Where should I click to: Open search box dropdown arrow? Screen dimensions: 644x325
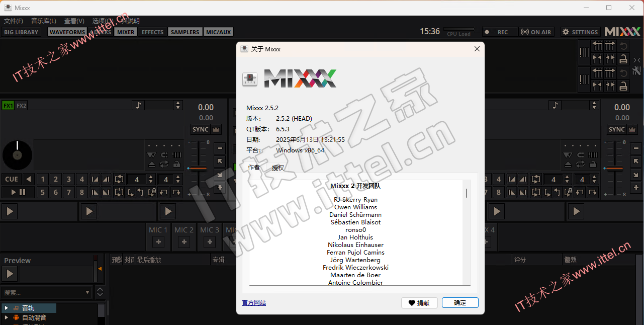tap(87, 292)
